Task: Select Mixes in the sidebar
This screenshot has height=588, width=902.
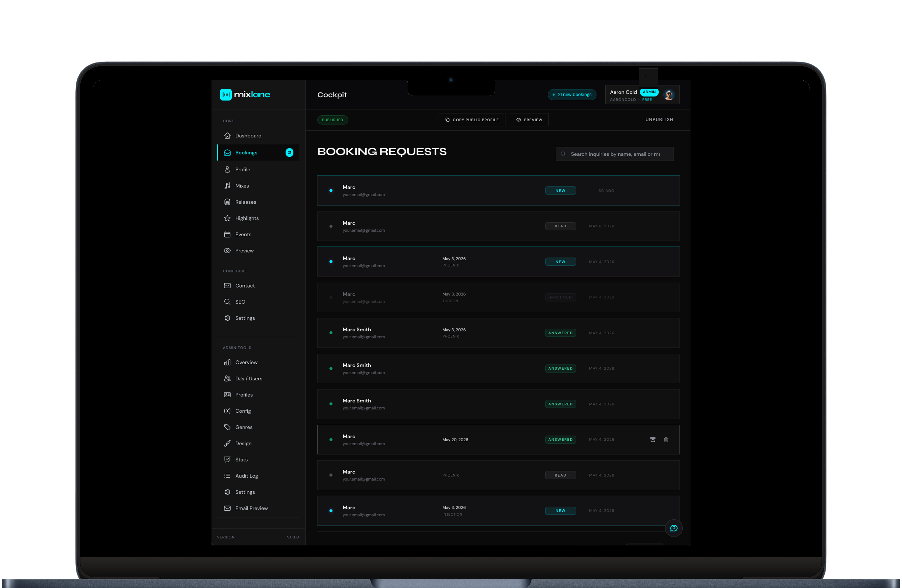Action: click(x=258, y=186)
